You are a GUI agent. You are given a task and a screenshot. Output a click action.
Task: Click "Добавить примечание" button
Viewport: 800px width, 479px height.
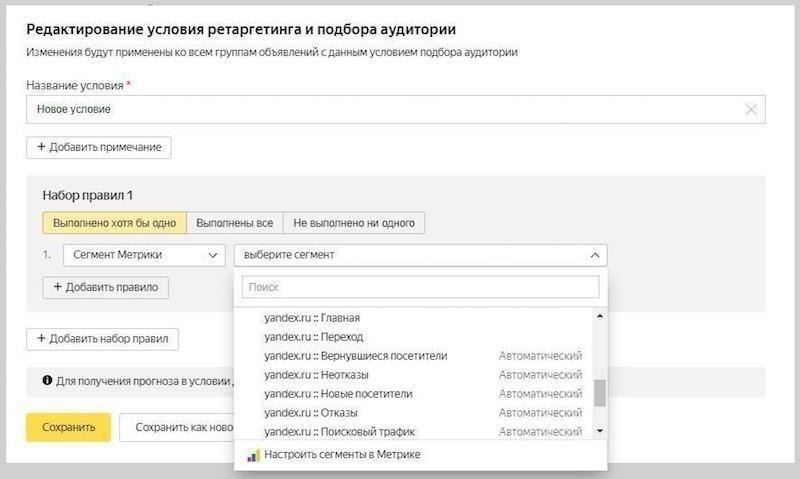tap(99, 147)
